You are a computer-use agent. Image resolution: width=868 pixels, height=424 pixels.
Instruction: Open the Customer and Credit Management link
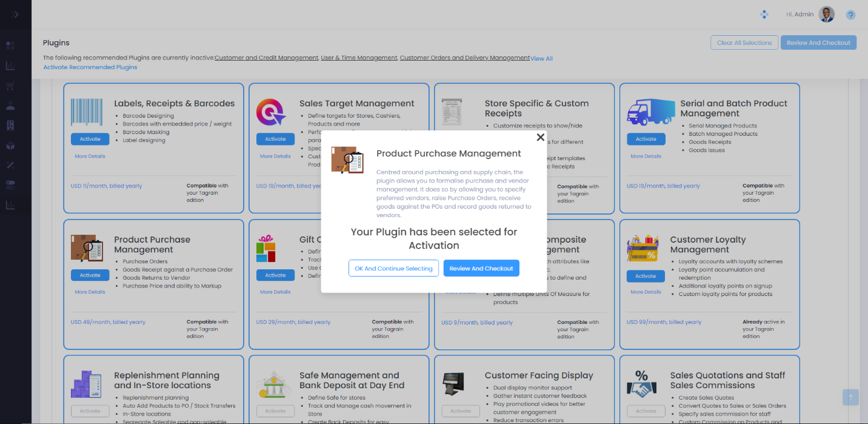266,58
